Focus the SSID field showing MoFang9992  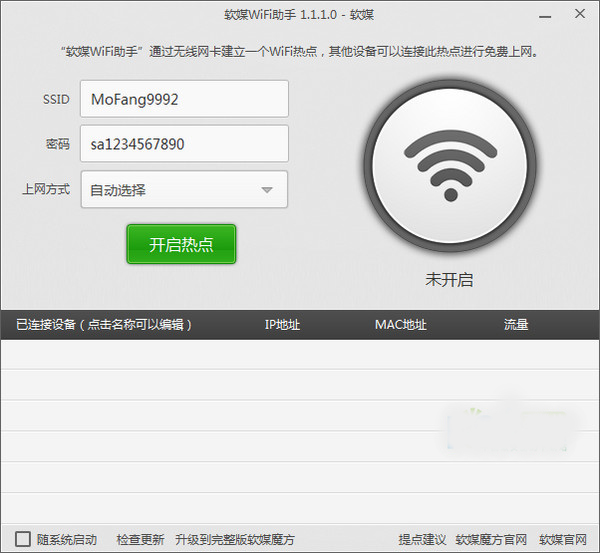click(x=184, y=99)
